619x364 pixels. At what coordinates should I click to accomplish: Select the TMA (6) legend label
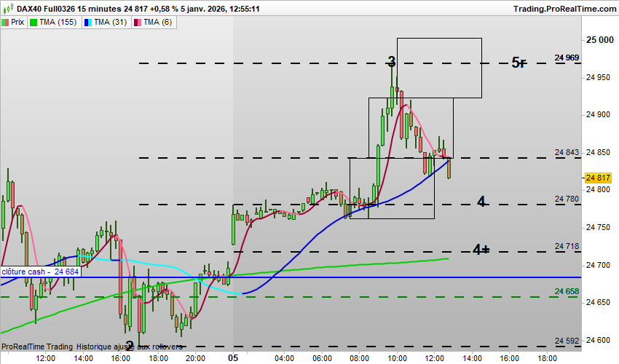(158, 22)
